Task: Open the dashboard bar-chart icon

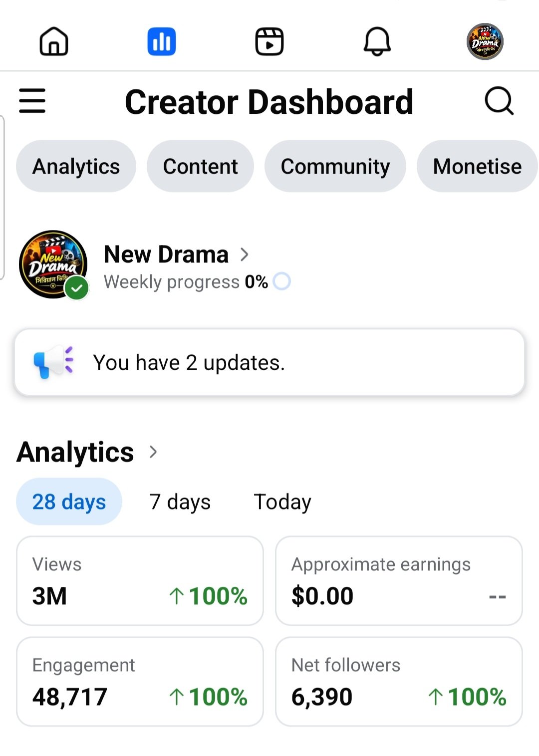Action: tap(162, 41)
